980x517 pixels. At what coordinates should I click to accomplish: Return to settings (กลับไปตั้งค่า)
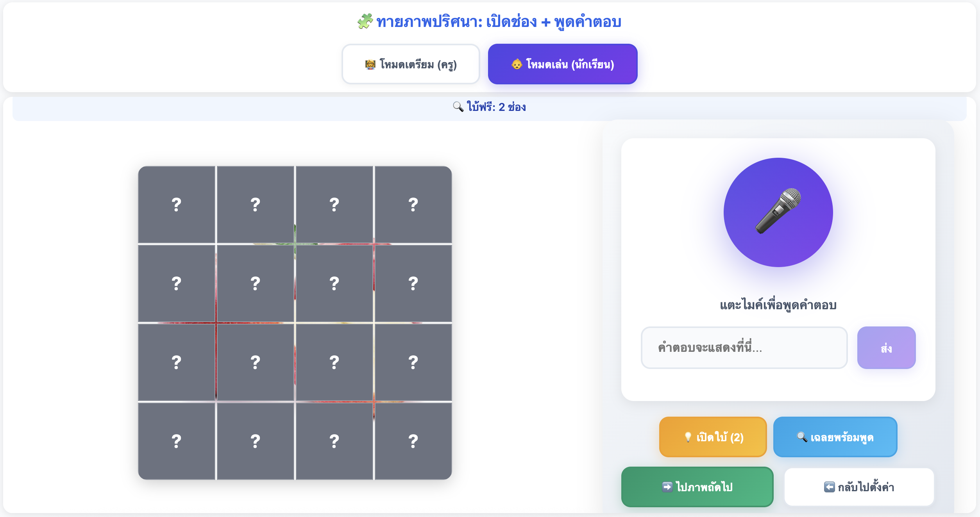(x=859, y=487)
